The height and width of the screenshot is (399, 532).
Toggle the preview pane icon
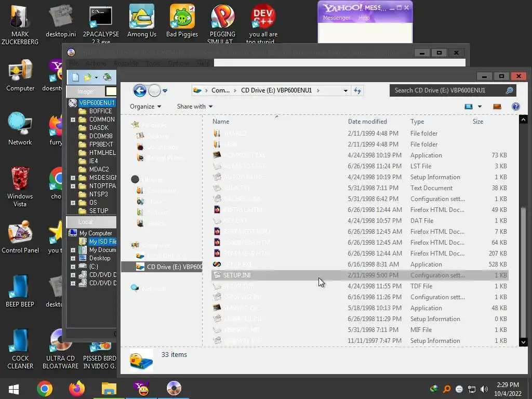point(497,107)
